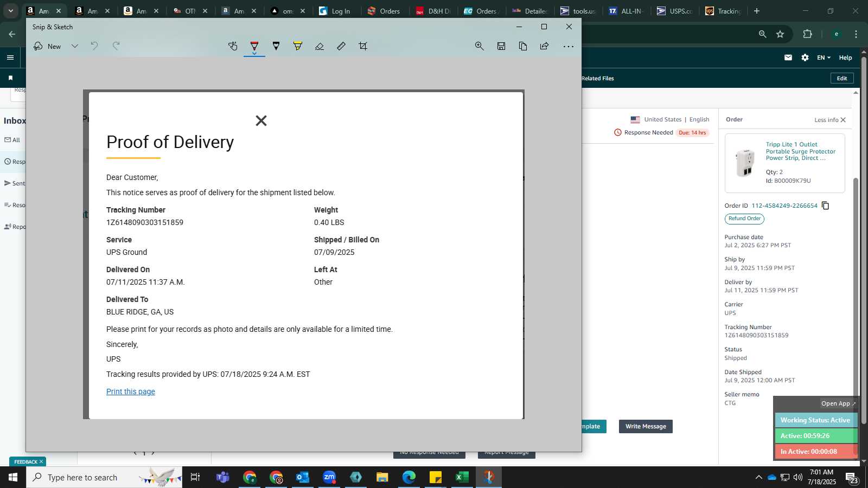Select the ballpoint pen tool
The image size is (868, 488).
pyautogui.click(x=254, y=46)
